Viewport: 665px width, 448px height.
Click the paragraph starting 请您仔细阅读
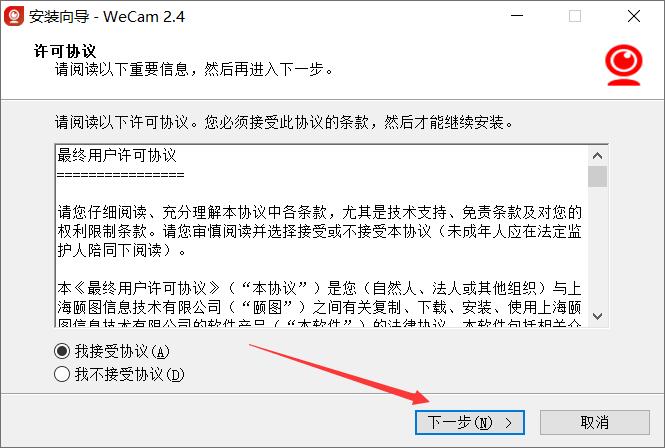319,231
